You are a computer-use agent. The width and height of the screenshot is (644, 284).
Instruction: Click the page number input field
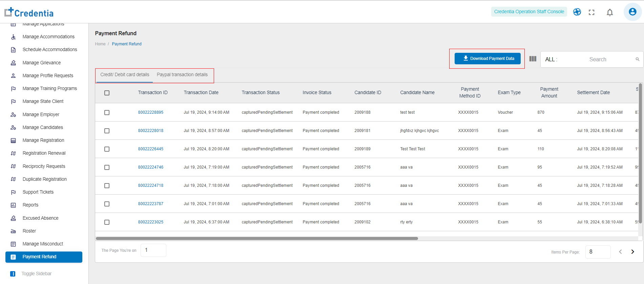tap(153, 250)
